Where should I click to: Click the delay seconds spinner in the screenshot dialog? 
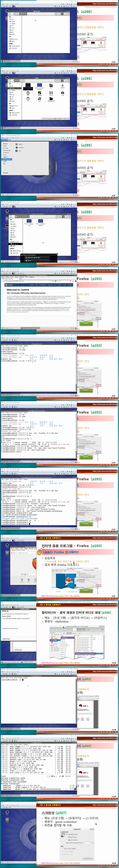coord(85,843)
